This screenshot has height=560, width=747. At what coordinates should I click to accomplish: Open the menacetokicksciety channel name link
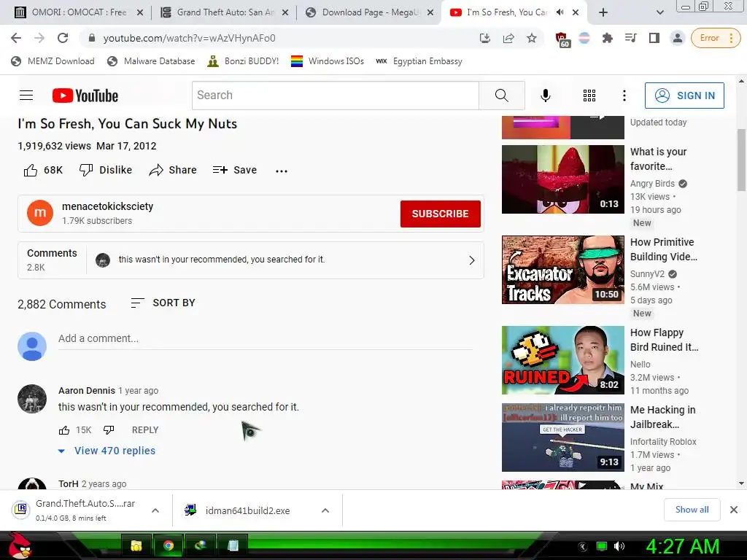click(x=108, y=206)
